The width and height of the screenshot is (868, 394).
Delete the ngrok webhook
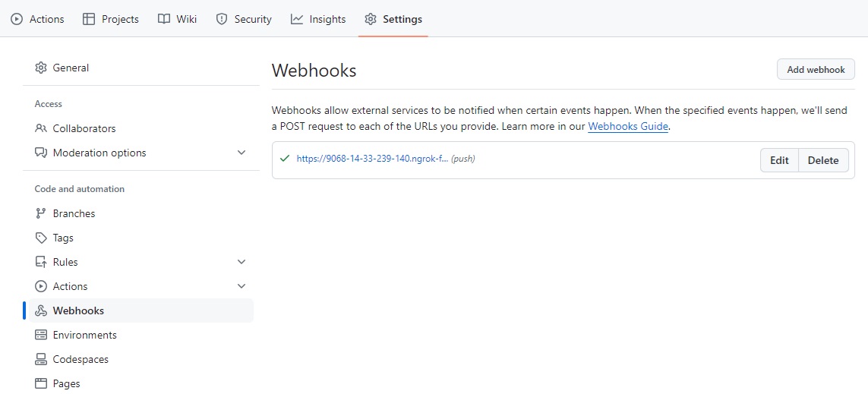[823, 160]
